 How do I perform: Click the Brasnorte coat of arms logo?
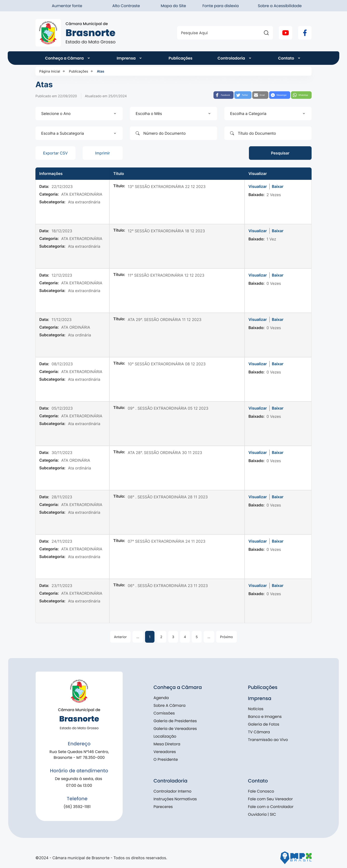click(x=48, y=33)
